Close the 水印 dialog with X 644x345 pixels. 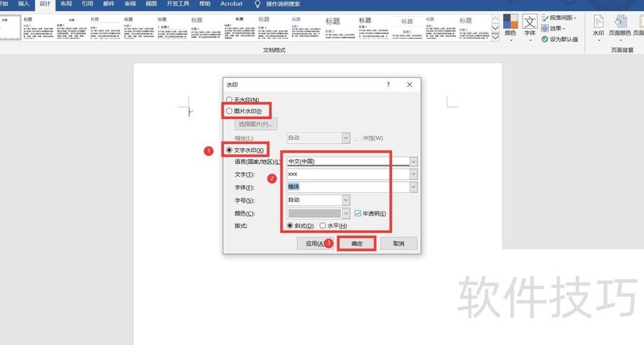(410, 84)
